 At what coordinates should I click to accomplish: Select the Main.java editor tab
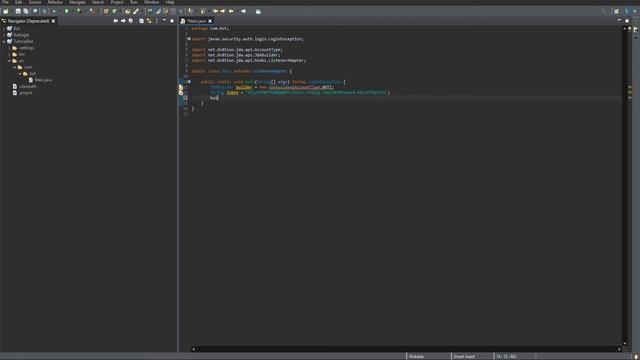point(197,21)
